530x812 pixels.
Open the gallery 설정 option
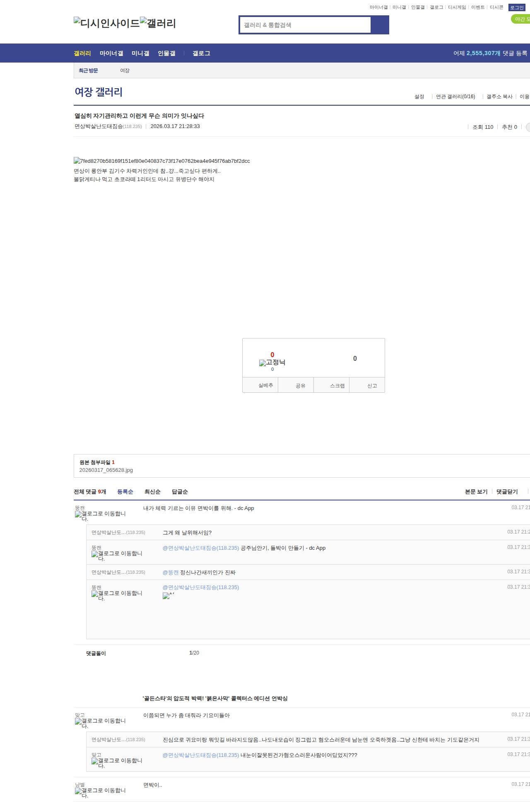[419, 97]
